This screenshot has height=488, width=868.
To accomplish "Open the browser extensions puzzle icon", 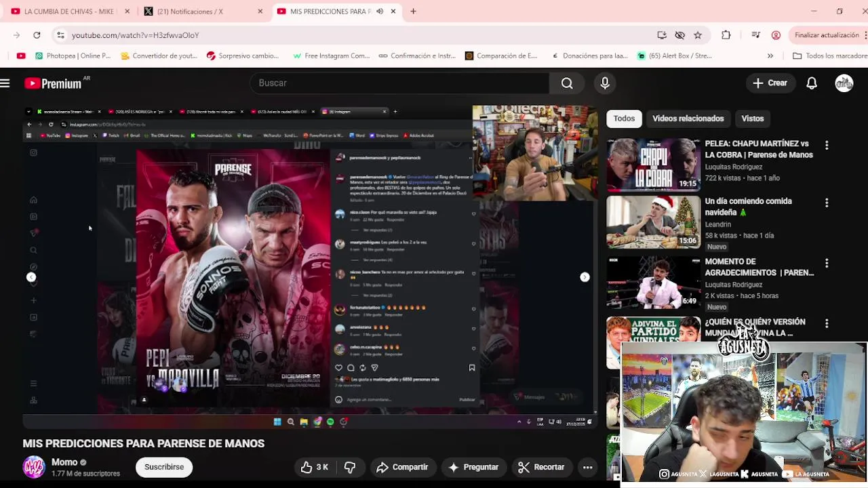I will (726, 35).
